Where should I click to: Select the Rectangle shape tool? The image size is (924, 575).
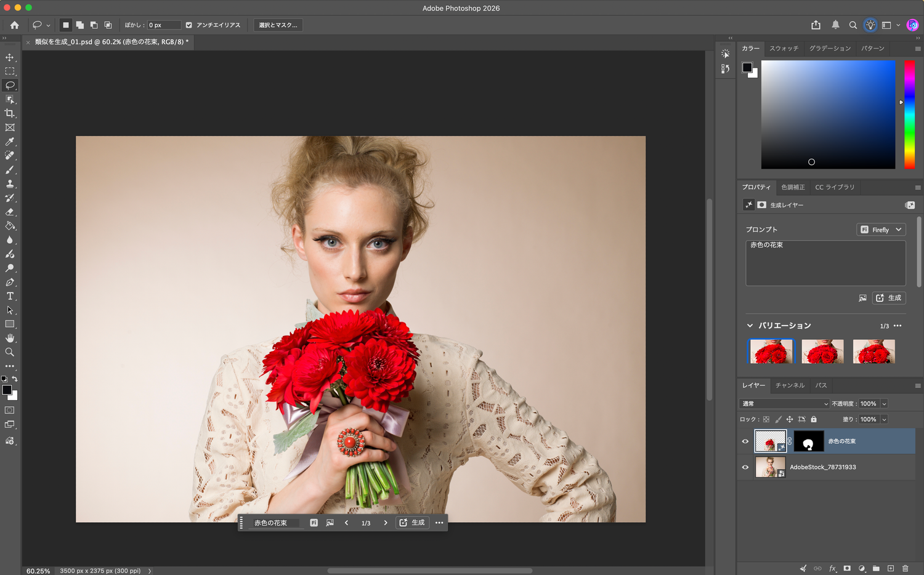click(x=10, y=324)
